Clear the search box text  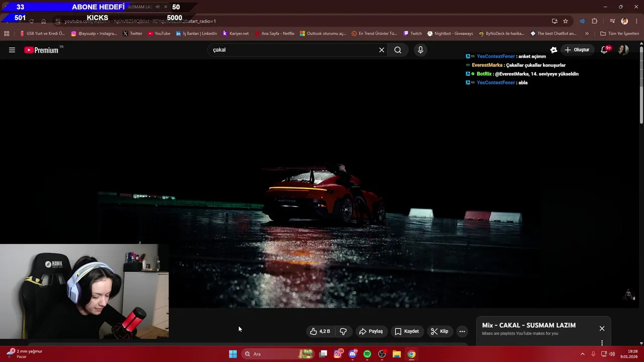381,50
